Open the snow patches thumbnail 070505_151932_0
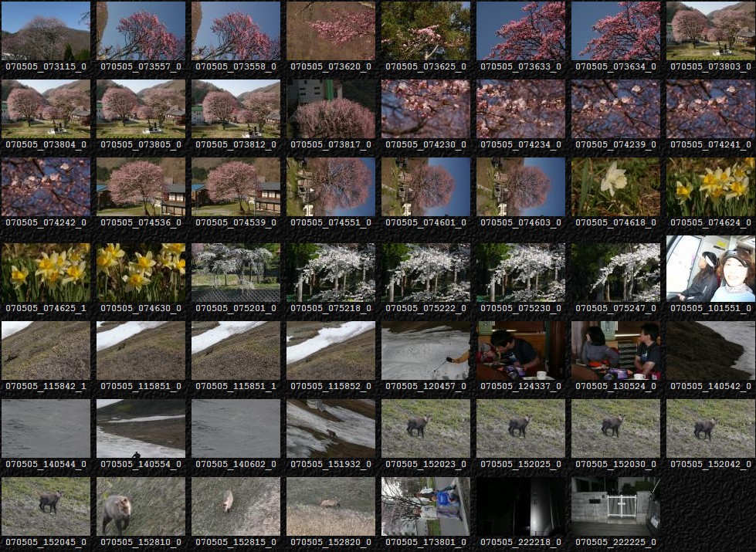The image size is (756, 552). (331, 428)
